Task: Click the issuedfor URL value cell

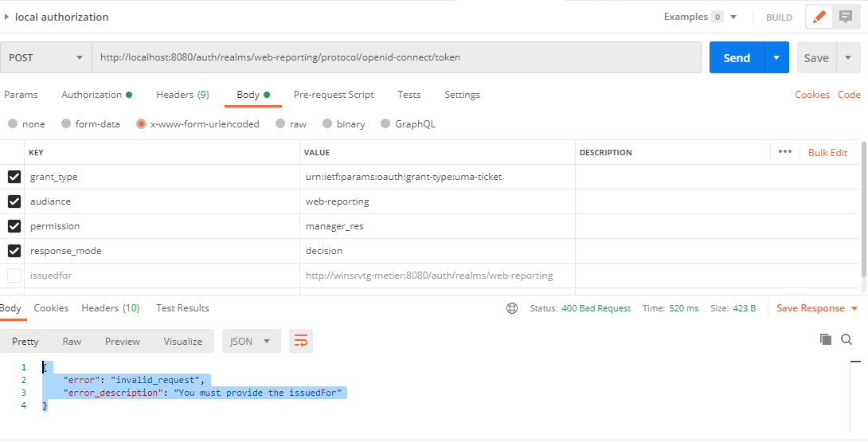Action: coord(437,276)
